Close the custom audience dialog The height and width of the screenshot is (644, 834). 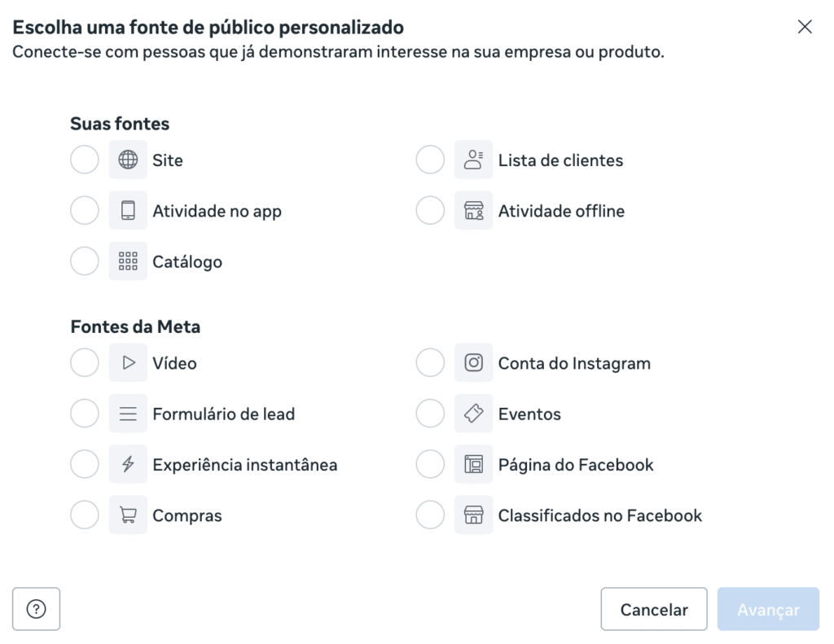805,27
